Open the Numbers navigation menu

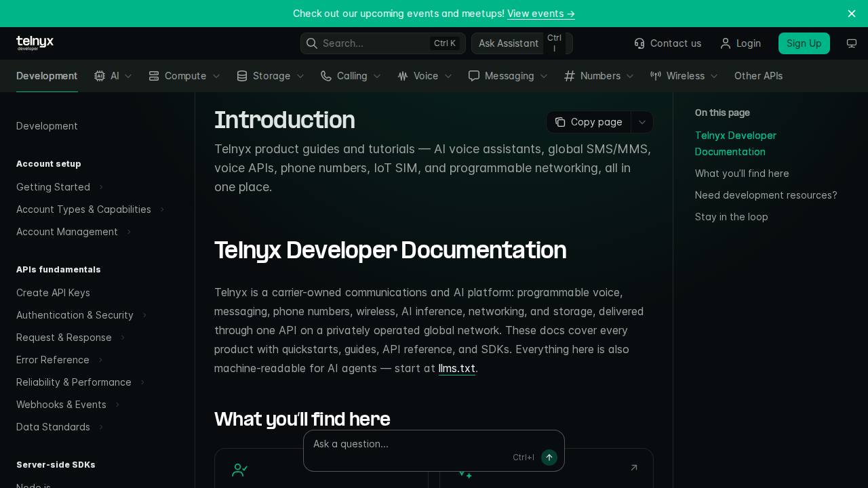tap(599, 76)
